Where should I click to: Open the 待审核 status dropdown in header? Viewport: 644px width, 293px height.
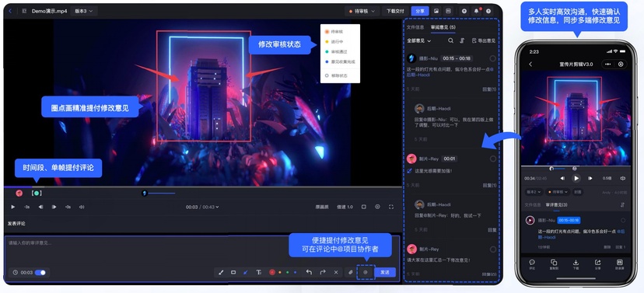362,12
